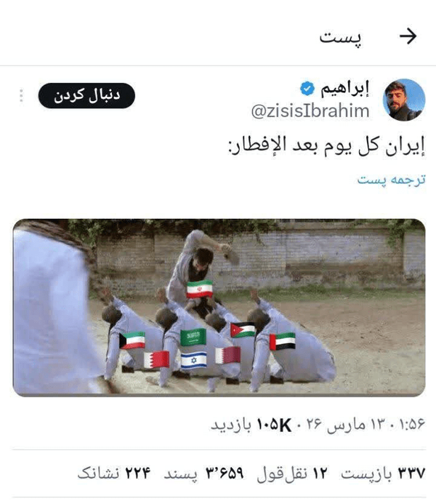Image resolution: width=436 pixels, height=504 pixels.
Task: View the 3,659 likes (پسند)
Action: tap(203, 473)
